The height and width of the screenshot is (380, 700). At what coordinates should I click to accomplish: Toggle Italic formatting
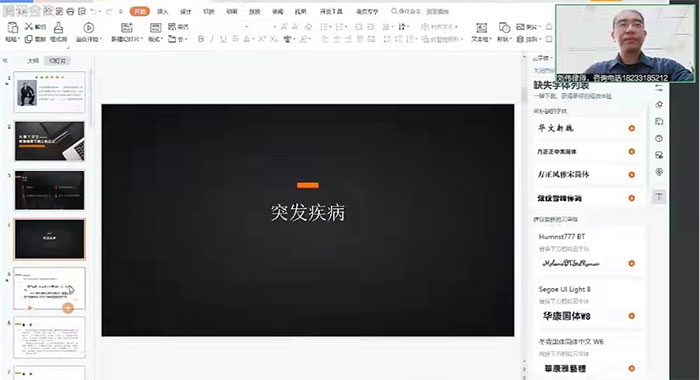click(212, 39)
